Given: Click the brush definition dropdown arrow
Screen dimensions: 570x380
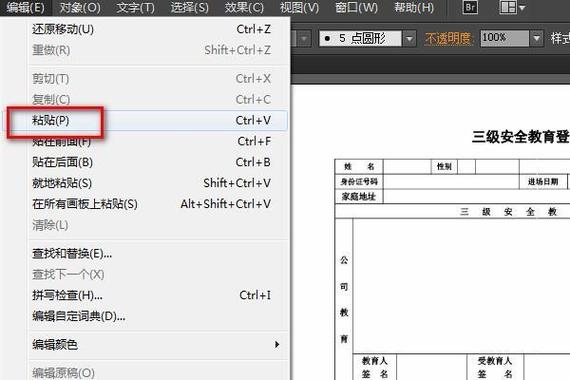Looking at the screenshot, I should 409,38.
